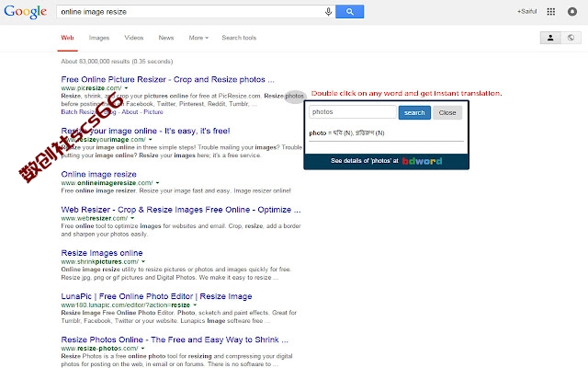Click www.resize-photos.com green URL
Image resolution: width=588 pixels, height=368 pixels.
click(x=99, y=349)
